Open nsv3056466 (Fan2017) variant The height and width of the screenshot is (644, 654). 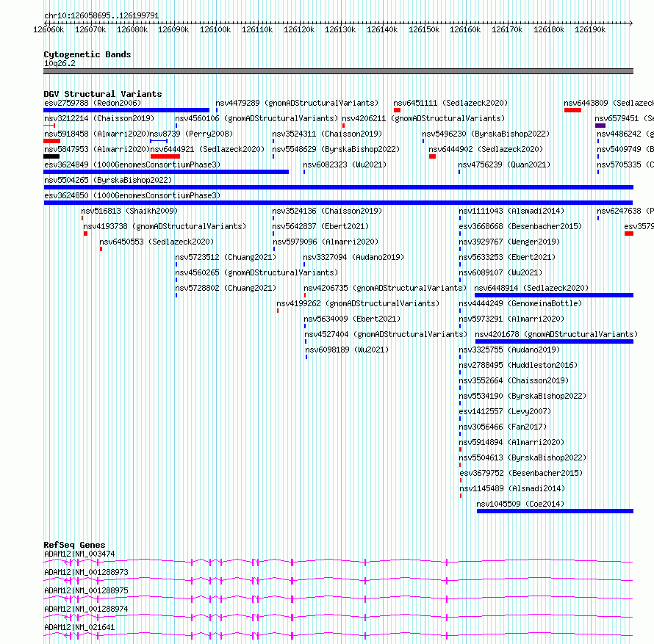click(x=503, y=427)
